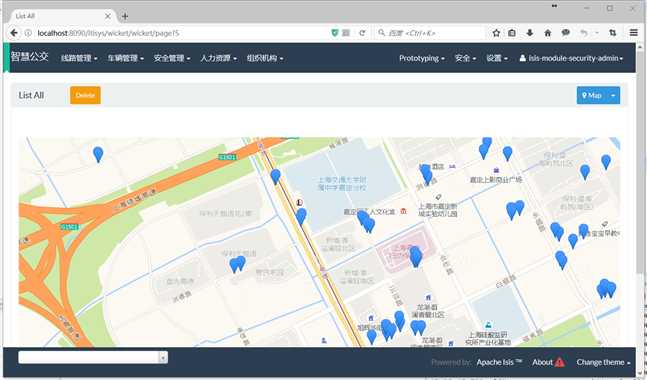Bookmark this page with the star icon

496,33
